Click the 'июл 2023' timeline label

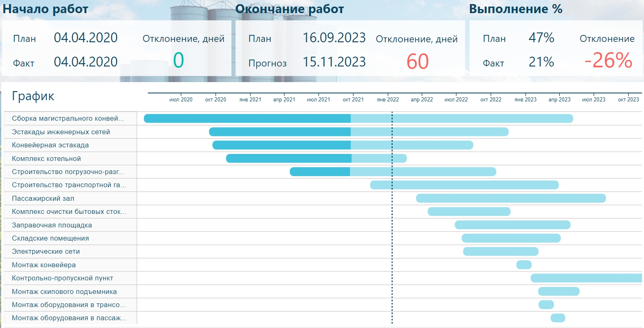pos(593,100)
